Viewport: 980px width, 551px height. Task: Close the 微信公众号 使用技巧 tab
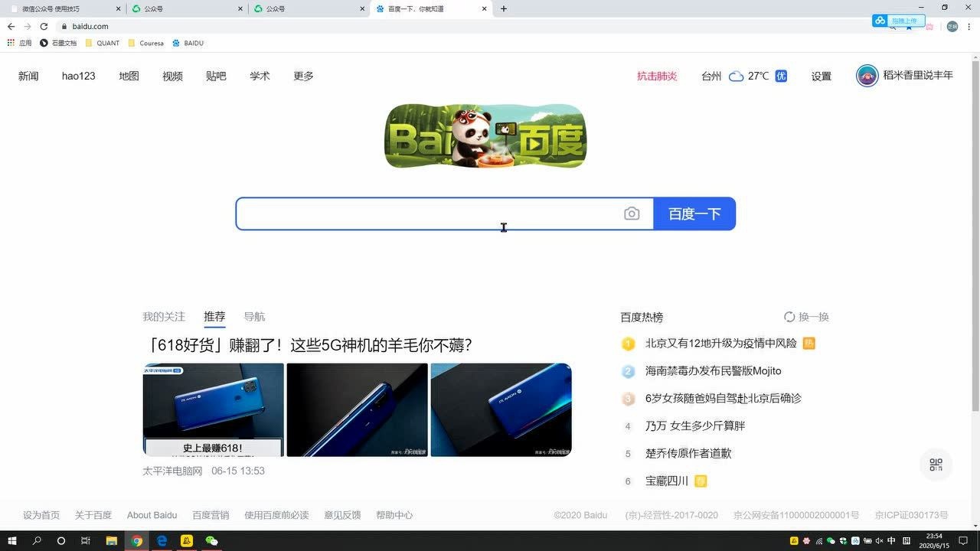[118, 9]
